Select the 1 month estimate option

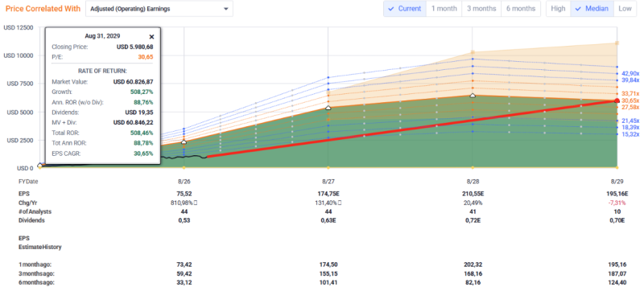tap(444, 9)
